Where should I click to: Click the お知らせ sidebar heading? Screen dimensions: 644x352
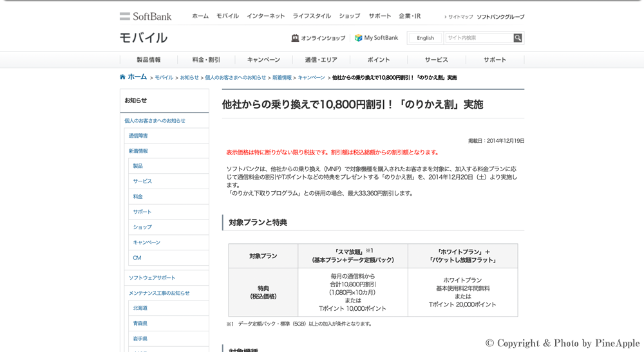(135, 100)
